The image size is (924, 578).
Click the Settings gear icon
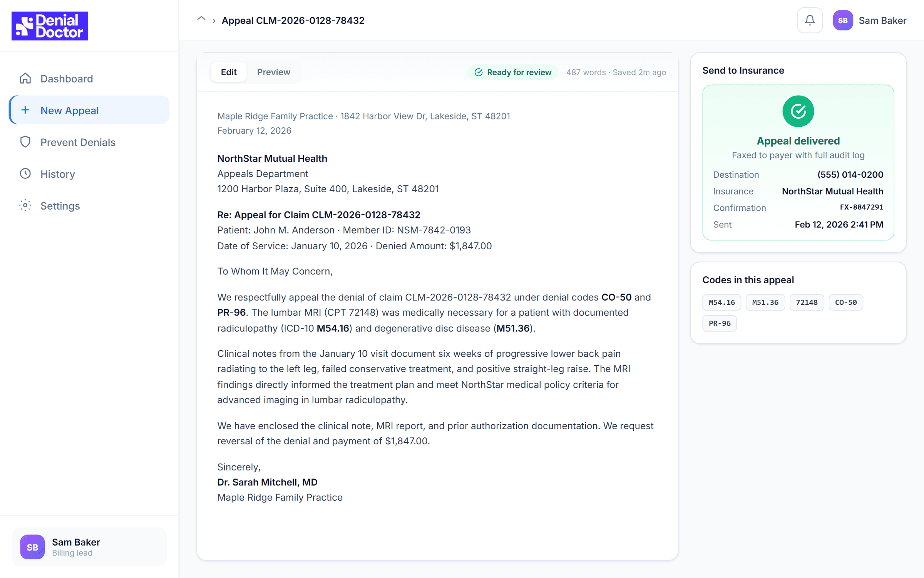(25, 206)
